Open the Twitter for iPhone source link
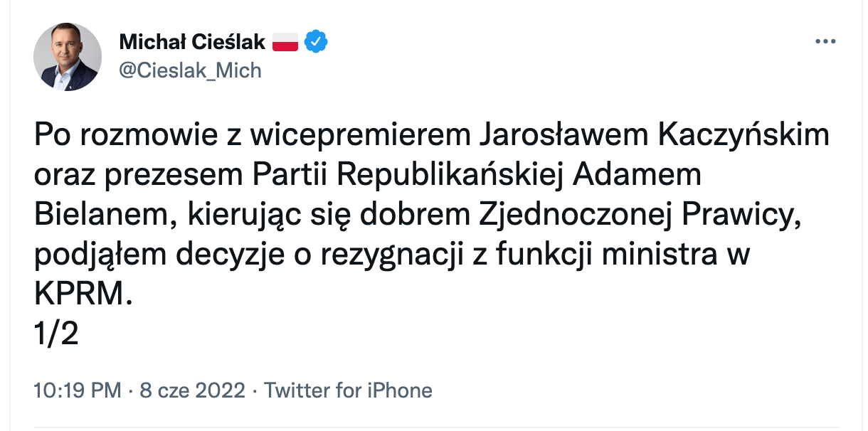 coord(348,390)
